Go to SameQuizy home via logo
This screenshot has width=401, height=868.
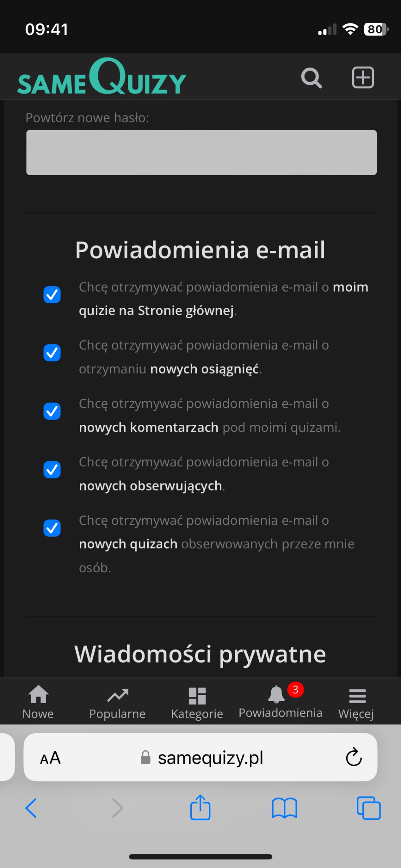coord(102,77)
